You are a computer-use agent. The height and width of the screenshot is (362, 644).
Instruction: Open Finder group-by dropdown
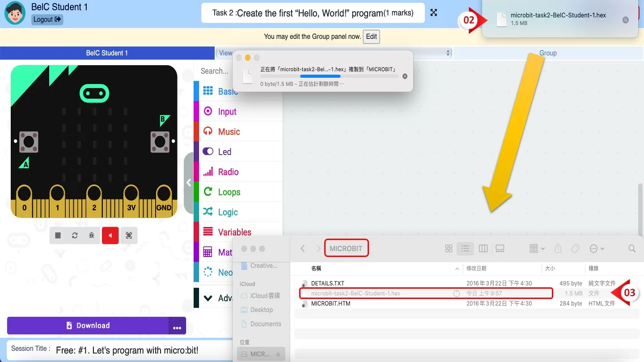(537, 248)
